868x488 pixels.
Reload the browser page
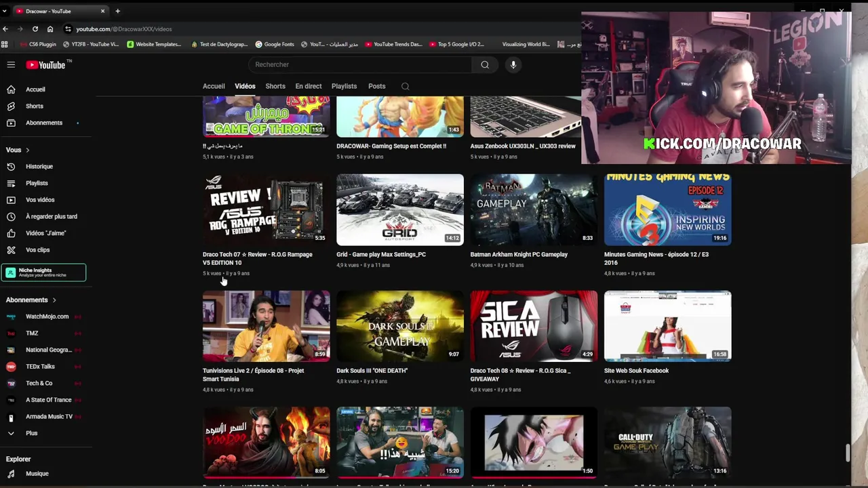(35, 29)
